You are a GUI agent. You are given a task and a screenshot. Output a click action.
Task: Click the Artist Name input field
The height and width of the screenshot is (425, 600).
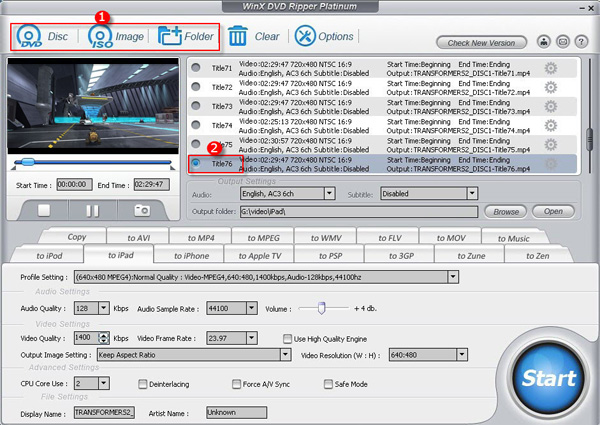coord(236,412)
